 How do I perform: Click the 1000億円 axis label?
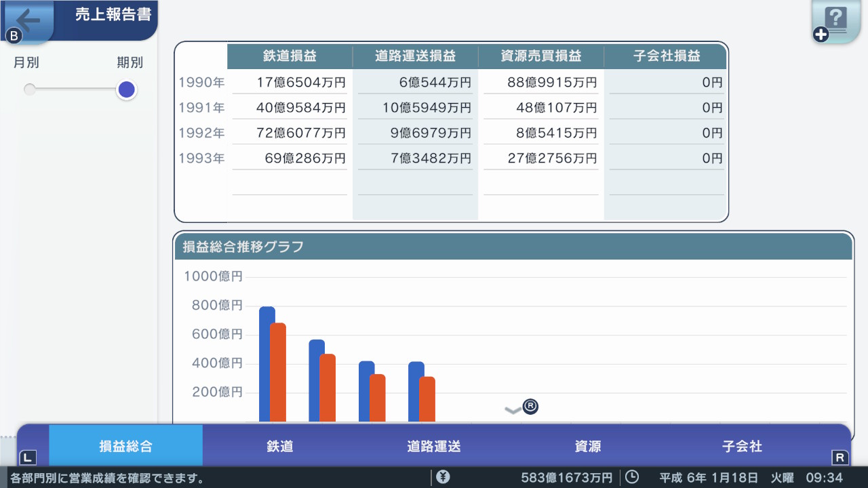[x=213, y=277]
